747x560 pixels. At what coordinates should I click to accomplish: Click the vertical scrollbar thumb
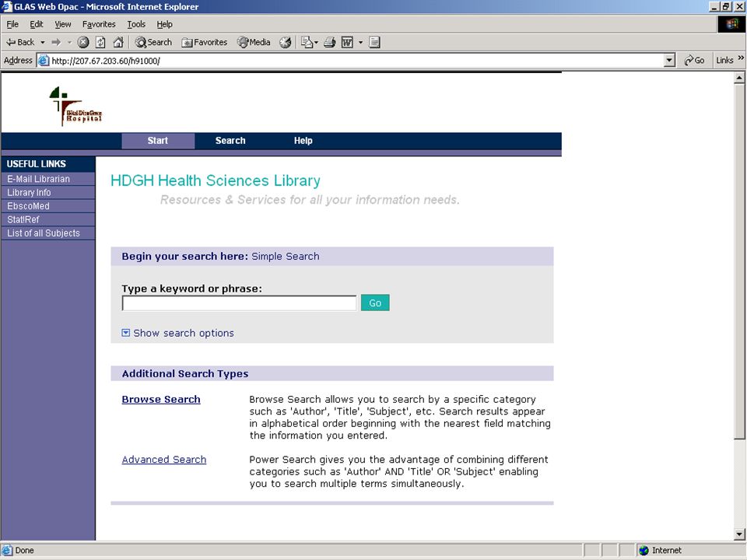tap(739, 261)
